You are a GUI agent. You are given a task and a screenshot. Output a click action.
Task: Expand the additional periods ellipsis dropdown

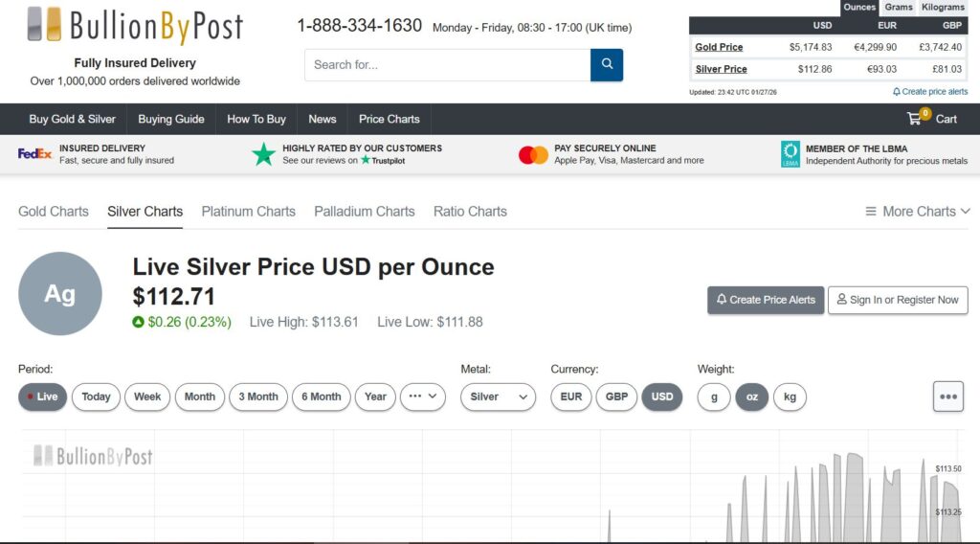(x=422, y=397)
